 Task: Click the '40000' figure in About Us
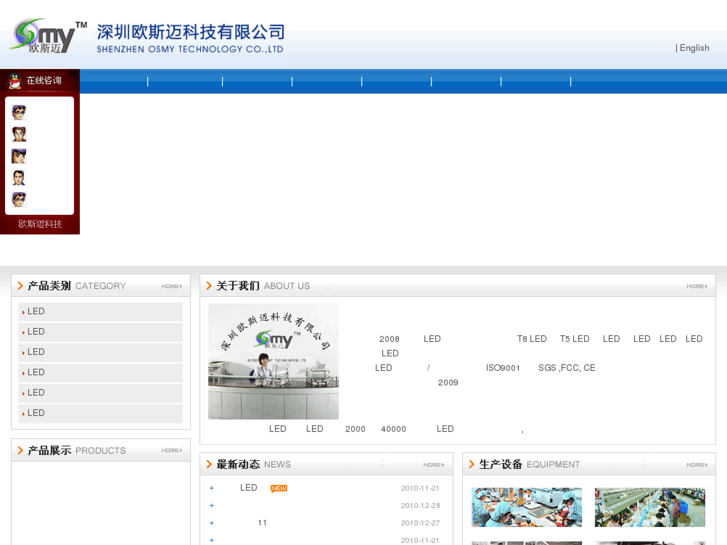[x=393, y=429]
